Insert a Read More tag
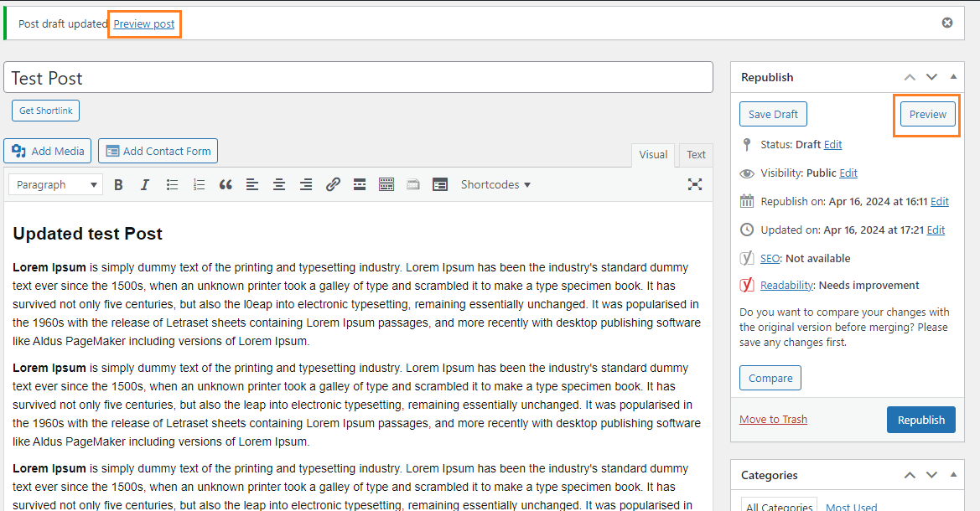The image size is (980, 511). pos(360,185)
